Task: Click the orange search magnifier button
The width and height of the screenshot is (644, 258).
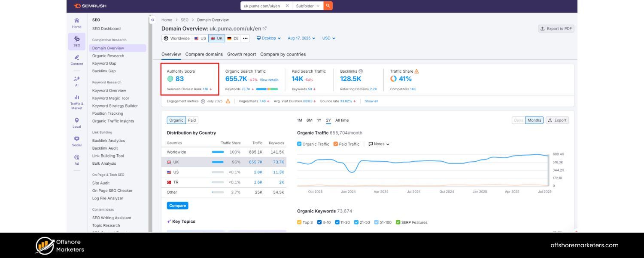Action: (328, 6)
